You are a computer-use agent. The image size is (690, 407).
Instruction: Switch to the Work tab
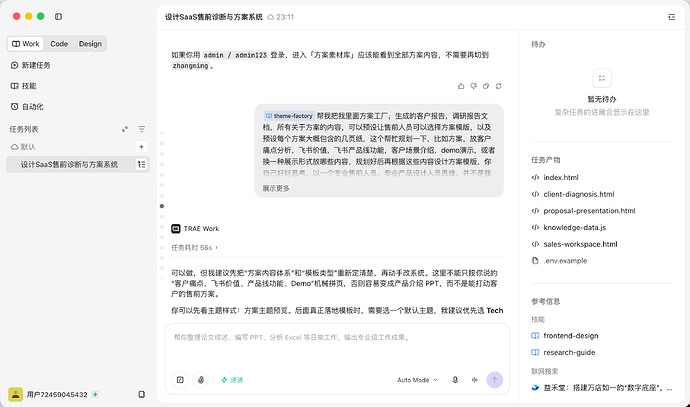(26, 44)
